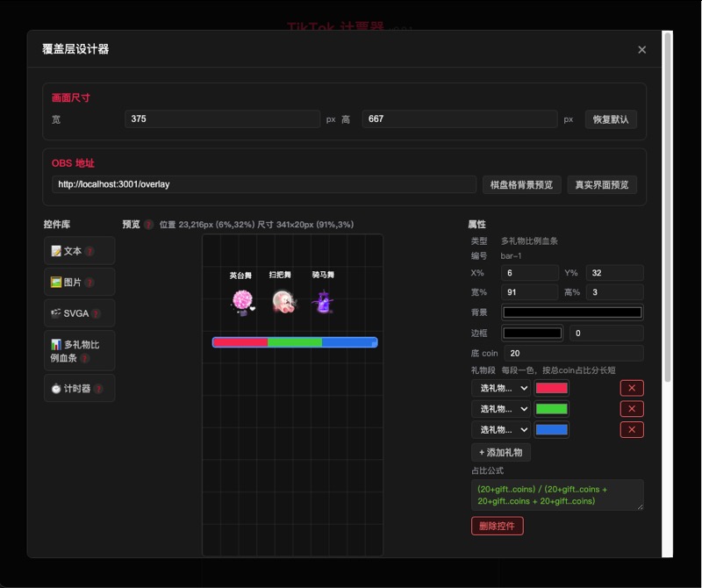Click the 高 height input showing 667

(459, 119)
